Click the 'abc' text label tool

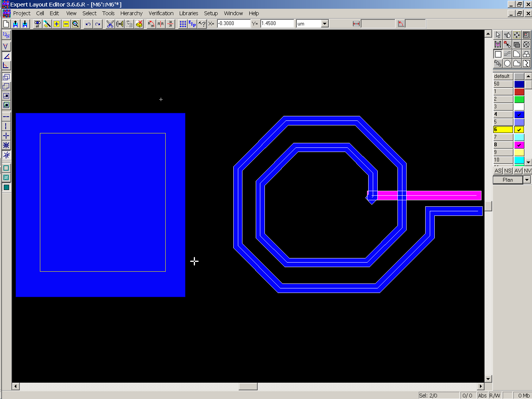(x=498, y=63)
